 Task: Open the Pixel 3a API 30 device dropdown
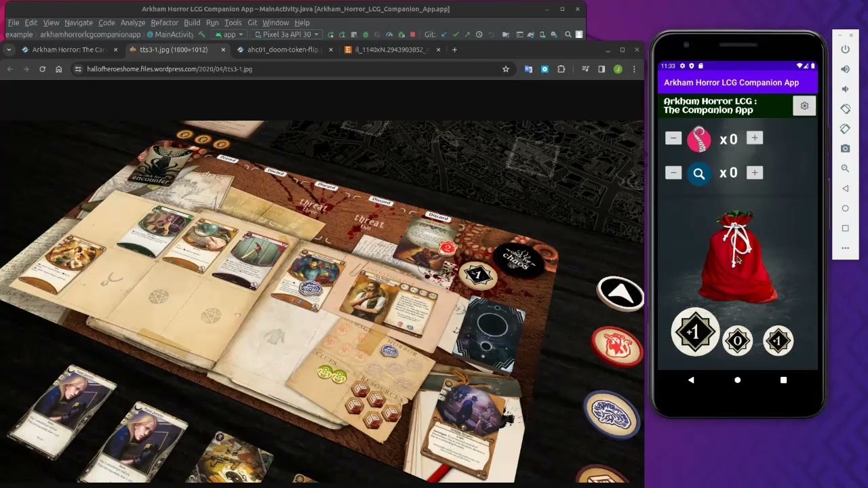click(286, 35)
